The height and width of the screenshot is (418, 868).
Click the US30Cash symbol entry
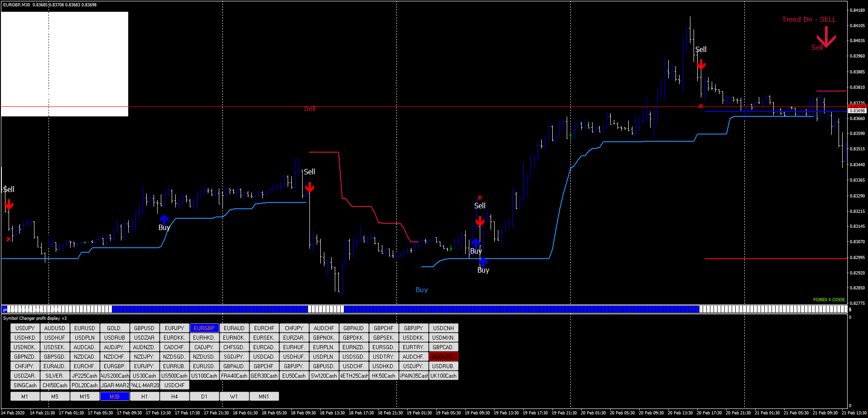click(x=144, y=375)
